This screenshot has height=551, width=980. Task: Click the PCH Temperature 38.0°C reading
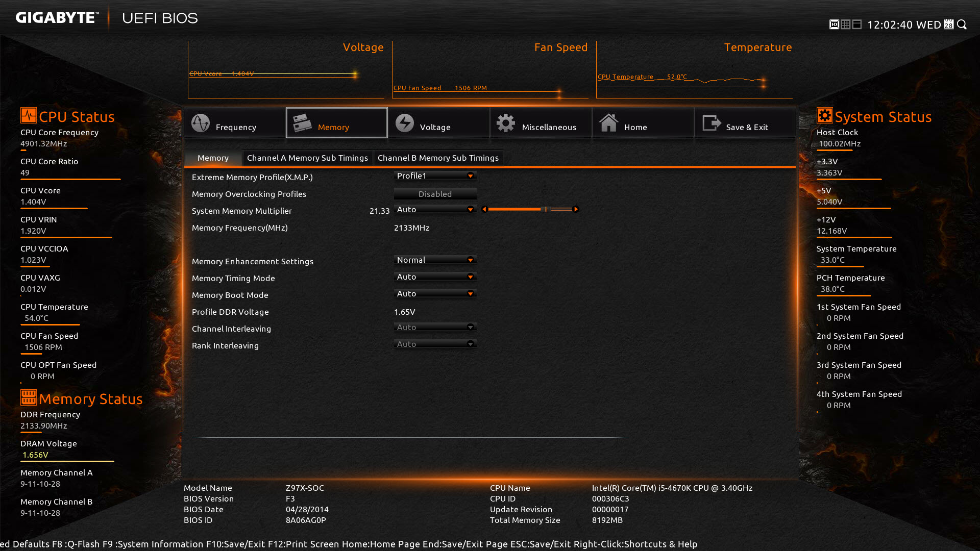point(832,289)
